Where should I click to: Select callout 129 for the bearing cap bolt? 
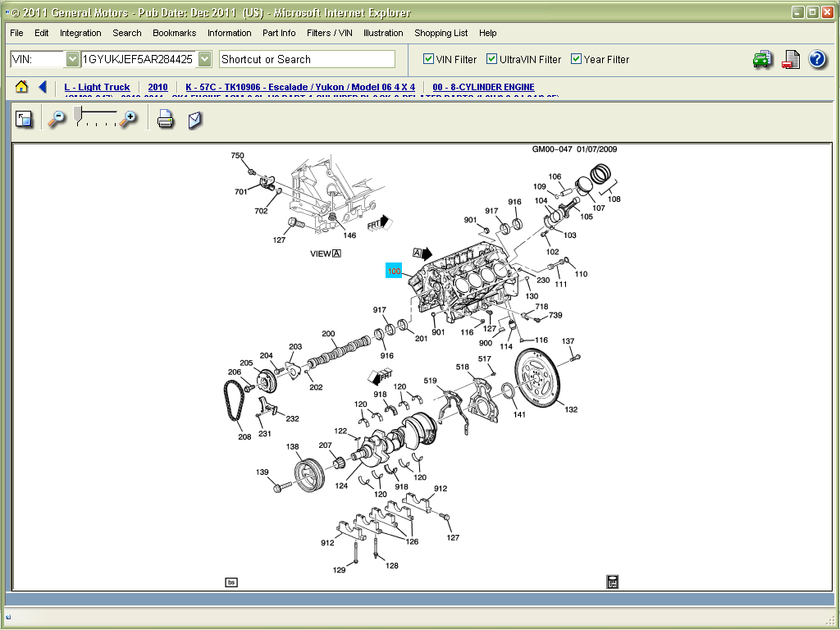coord(339,569)
